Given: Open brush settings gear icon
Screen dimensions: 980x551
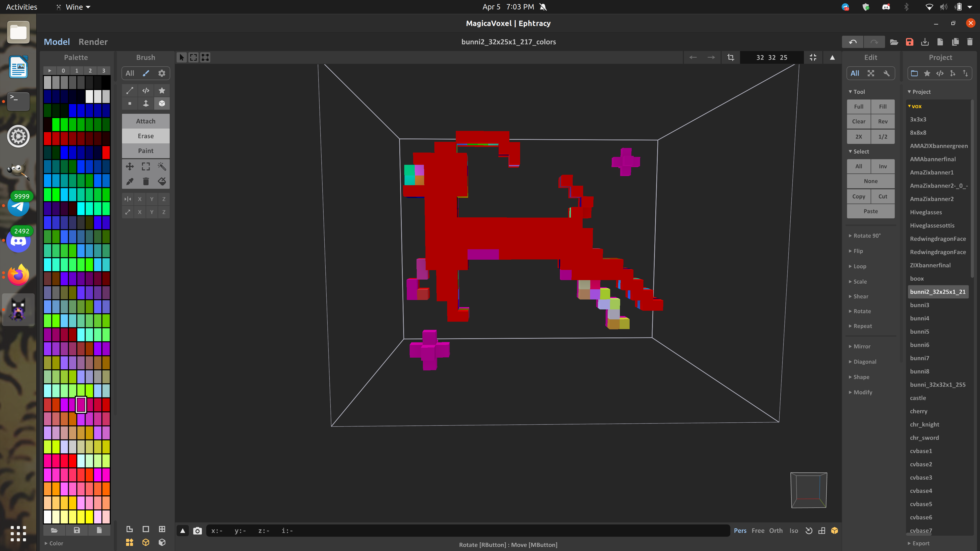Looking at the screenshot, I should point(162,73).
